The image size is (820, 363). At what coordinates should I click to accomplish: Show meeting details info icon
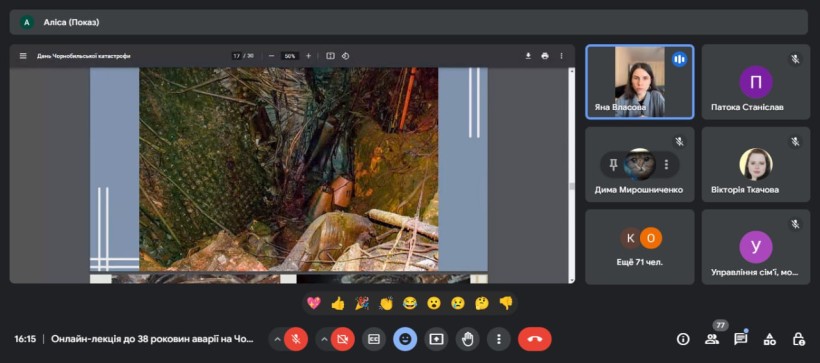683,339
